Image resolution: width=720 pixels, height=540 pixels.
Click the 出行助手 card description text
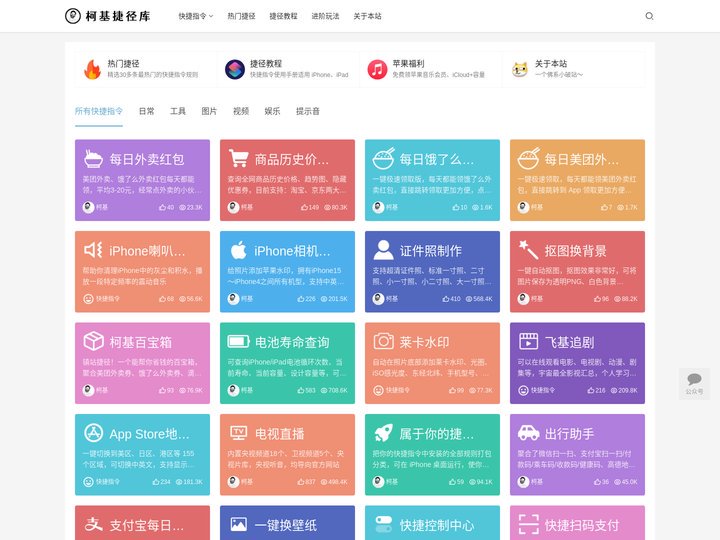(x=577, y=459)
